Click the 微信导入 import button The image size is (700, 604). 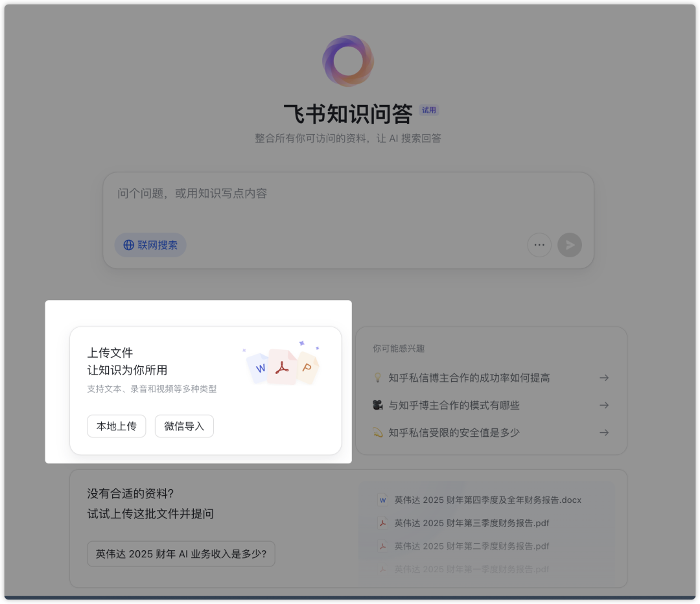(184, 426)
